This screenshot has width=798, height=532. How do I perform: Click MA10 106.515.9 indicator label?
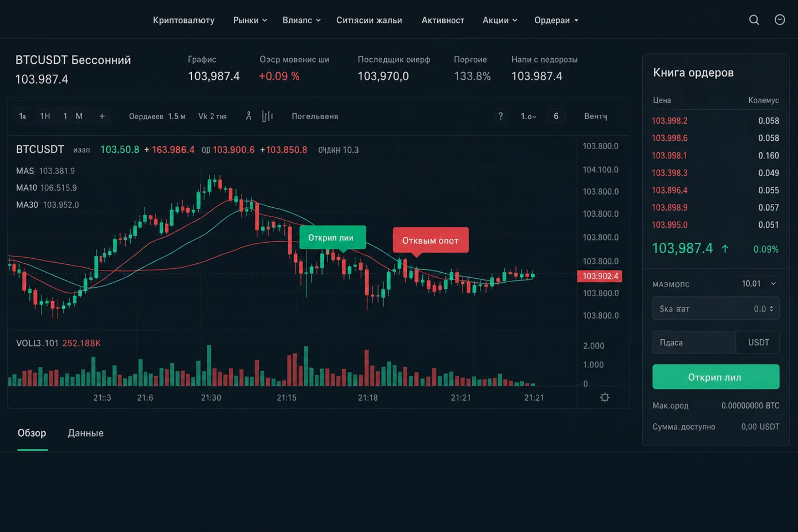[47, 188]
